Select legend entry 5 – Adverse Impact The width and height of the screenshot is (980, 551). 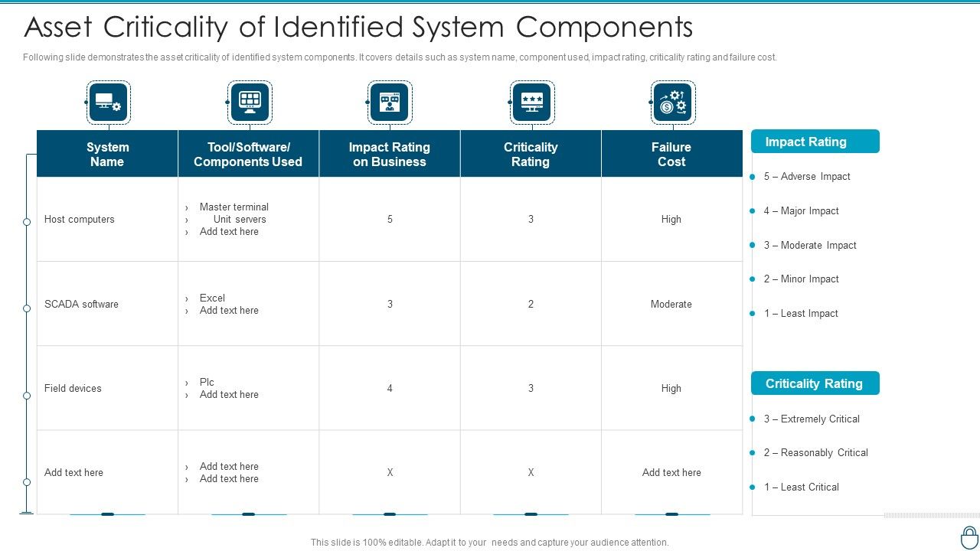point(807,176)
